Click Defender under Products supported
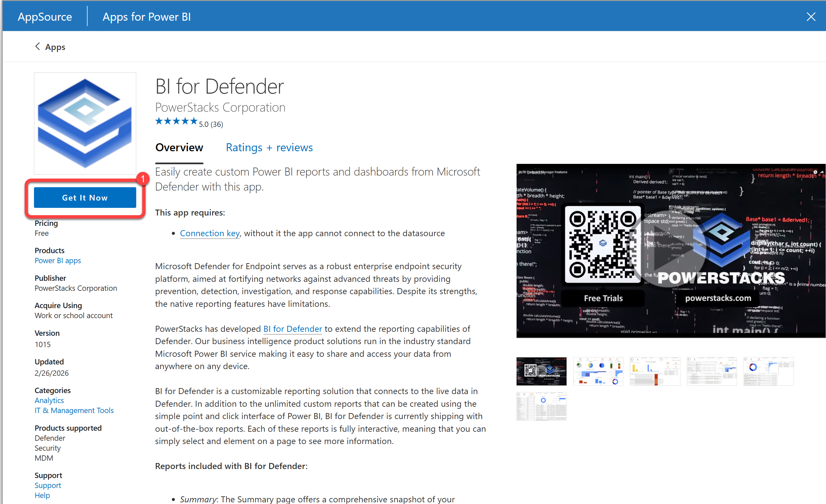 click(50, 438)
